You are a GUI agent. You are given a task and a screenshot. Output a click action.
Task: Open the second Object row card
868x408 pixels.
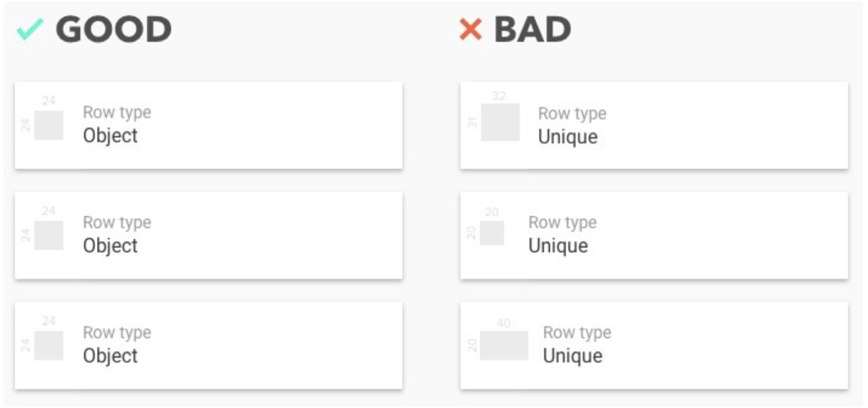pos(208,235)
